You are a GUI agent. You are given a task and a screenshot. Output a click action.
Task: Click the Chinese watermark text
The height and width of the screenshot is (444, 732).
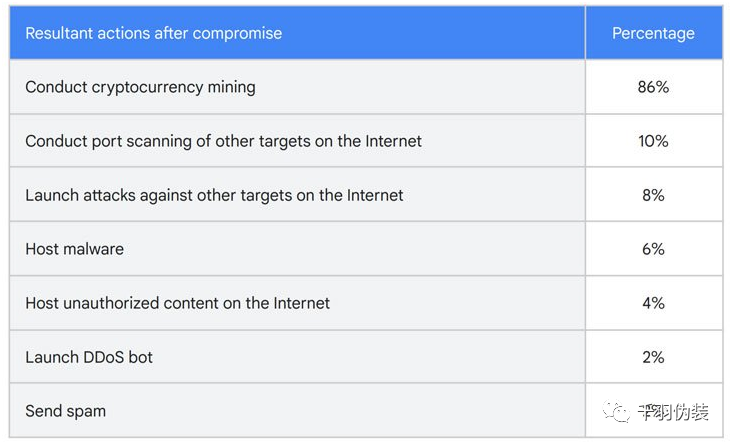[674, 412]
